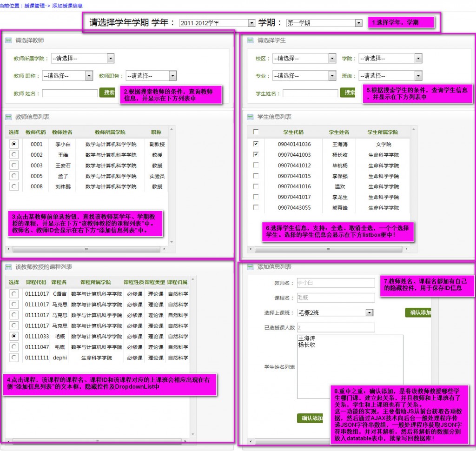Open the 专业 dropdown
Screen dimensions: 476x451
click(x=304, y=76)
